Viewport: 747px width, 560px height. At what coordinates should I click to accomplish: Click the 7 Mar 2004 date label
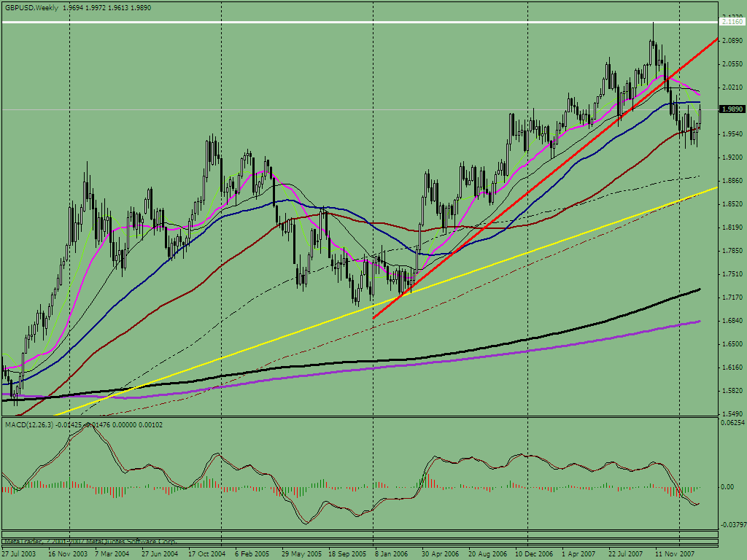tap(112, 554)
